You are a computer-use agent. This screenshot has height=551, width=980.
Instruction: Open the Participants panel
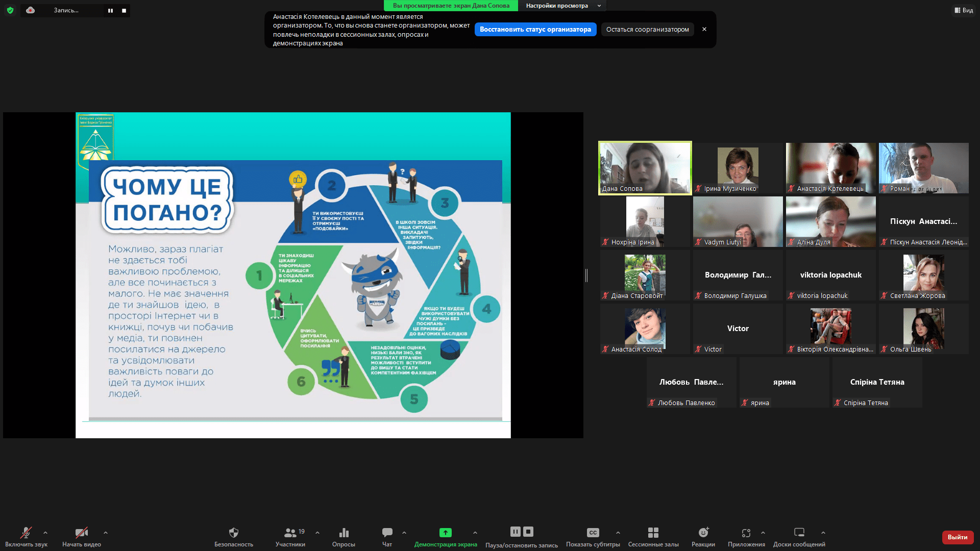click(290, 533)
